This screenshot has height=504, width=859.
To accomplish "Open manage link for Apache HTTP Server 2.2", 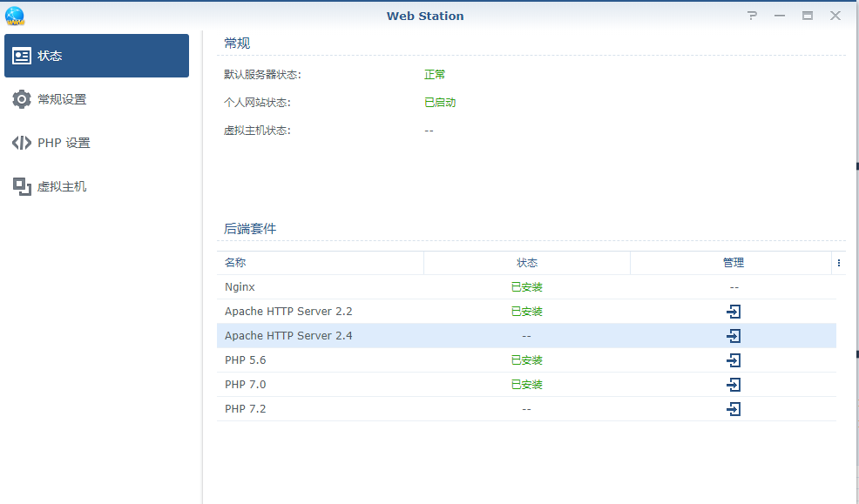I will [734, 312].
